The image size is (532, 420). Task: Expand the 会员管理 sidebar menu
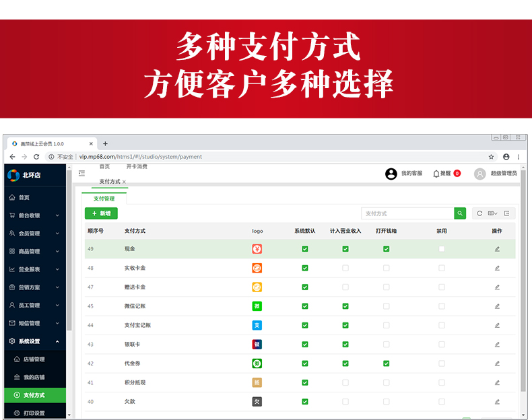34,234
